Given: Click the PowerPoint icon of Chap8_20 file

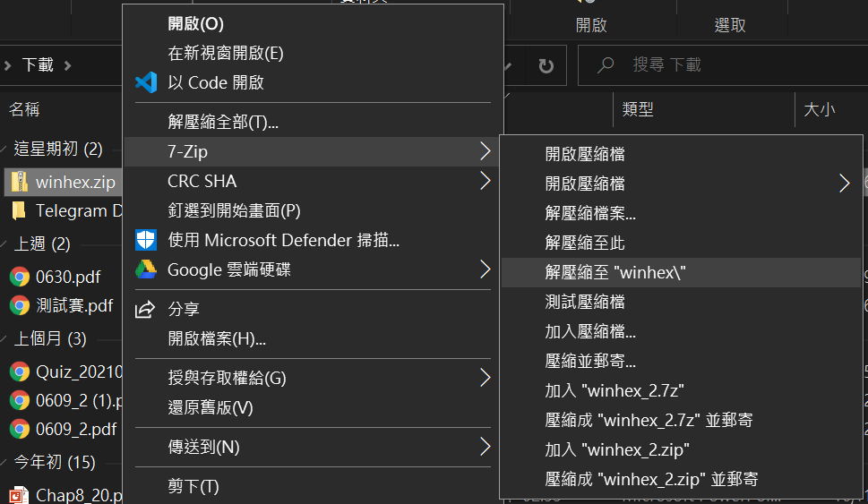Looking at the screenshot, I should tap(19, 495).
